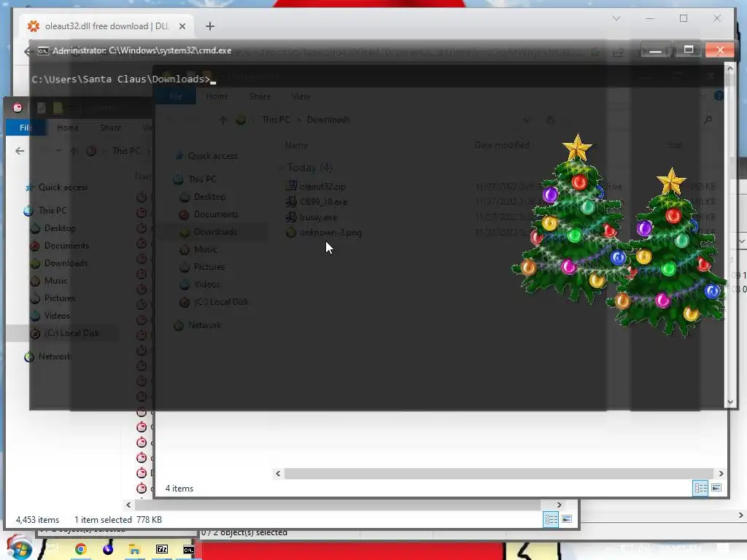Screen dimensions: 747x560
Task: Click This PC in Downloads explorer sidebar
Action: pyautogui.click(x=202, y=179)
